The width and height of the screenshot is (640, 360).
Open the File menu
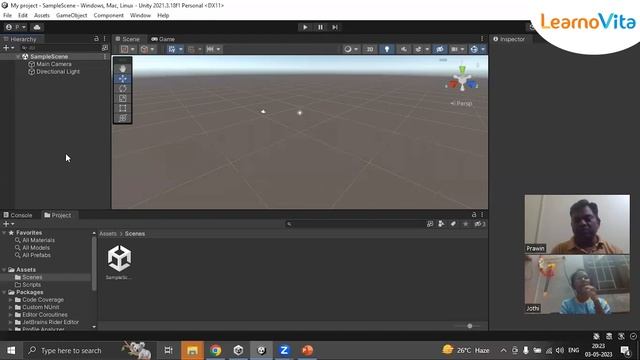point(7,16)
